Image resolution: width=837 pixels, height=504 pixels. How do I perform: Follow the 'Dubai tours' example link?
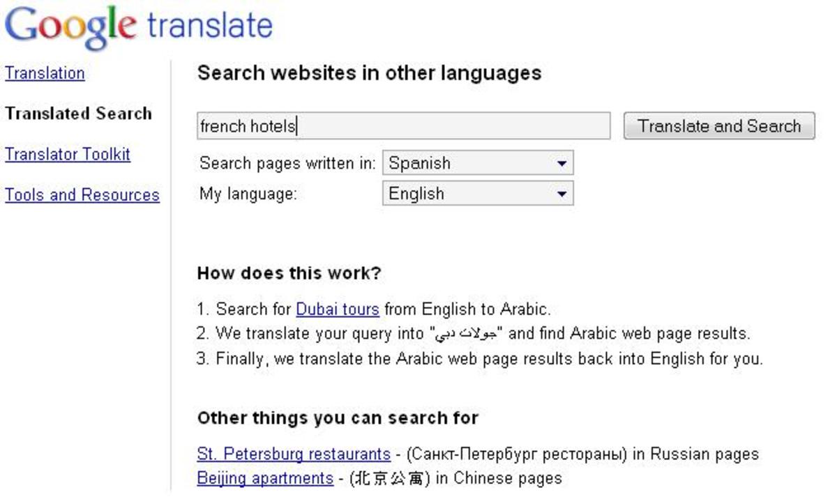(338, 309)
